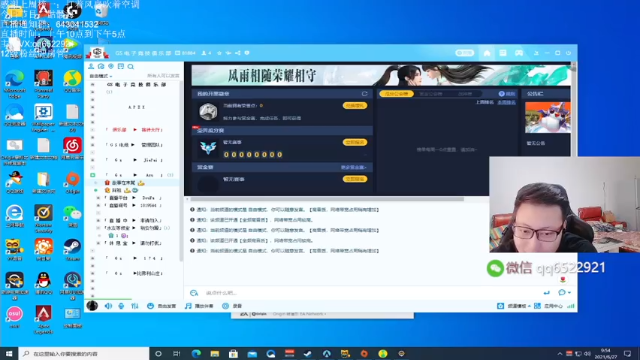Image resolution: width=640 pixels, height=360 pixels.
Task: Click the yellow button in team info row
Action: point(355,106)
